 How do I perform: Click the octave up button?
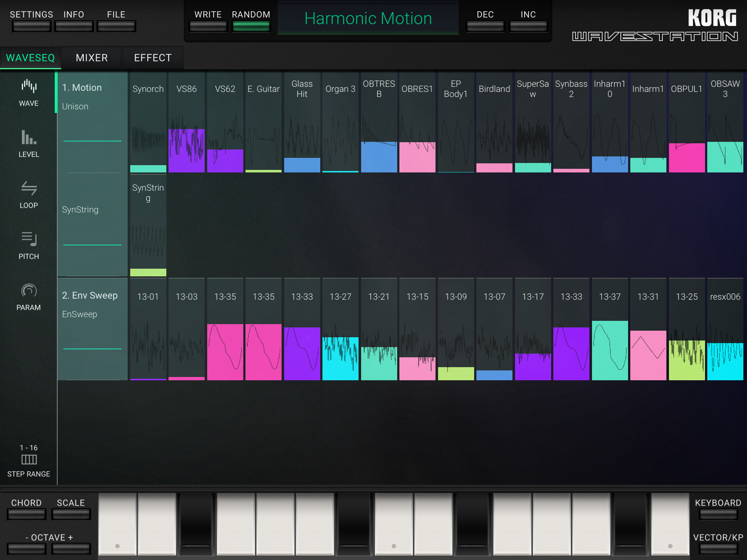(71, 549)
